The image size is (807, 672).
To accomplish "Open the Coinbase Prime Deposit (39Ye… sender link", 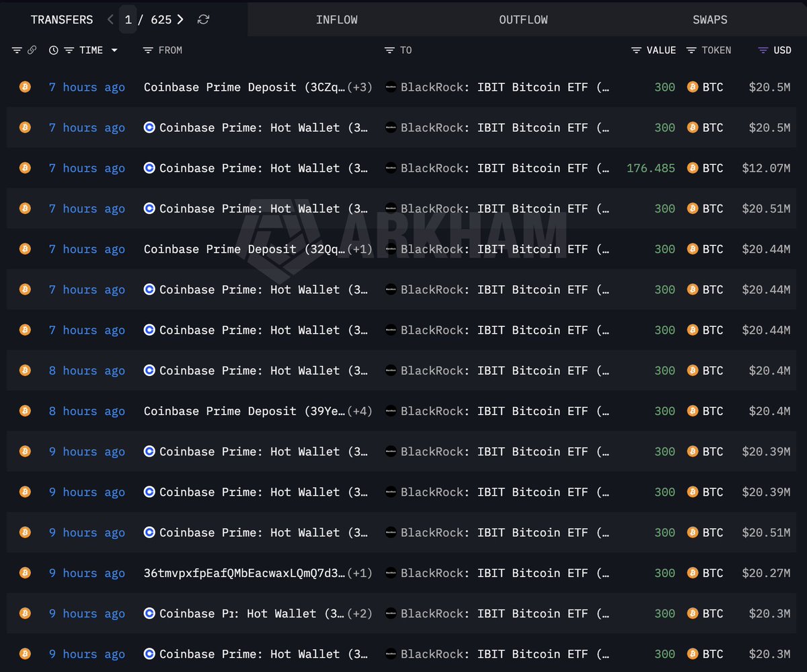I will click(245, 411).
